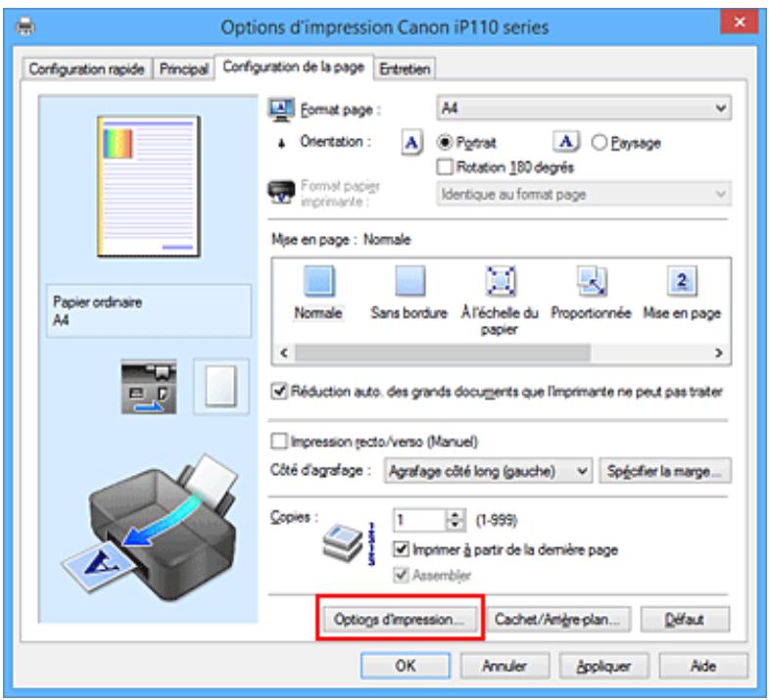769x700 pixels.
Task: Click the Appliquer button
Action: click(x=604, y=666)
